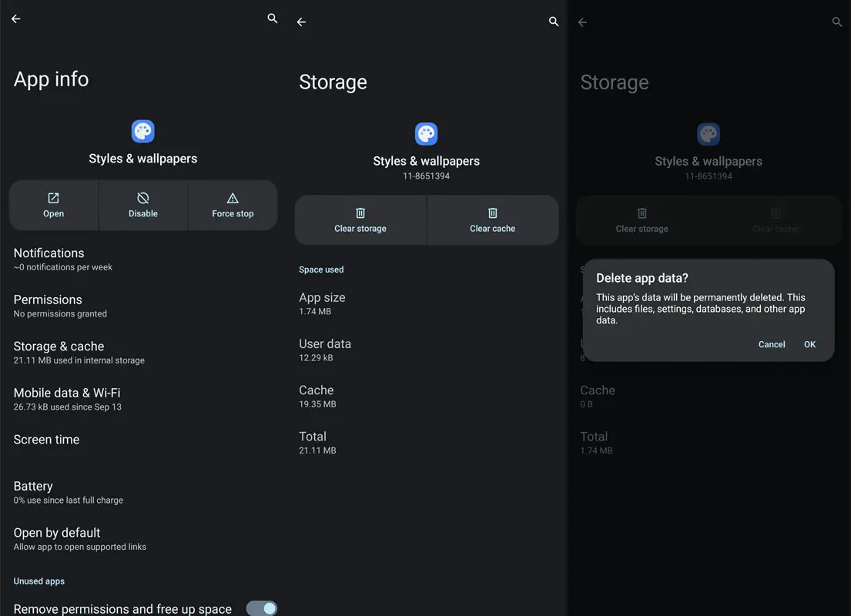Tap the Space used section header
This screenshot has width=851, height=616.
[x=321, y=269]
